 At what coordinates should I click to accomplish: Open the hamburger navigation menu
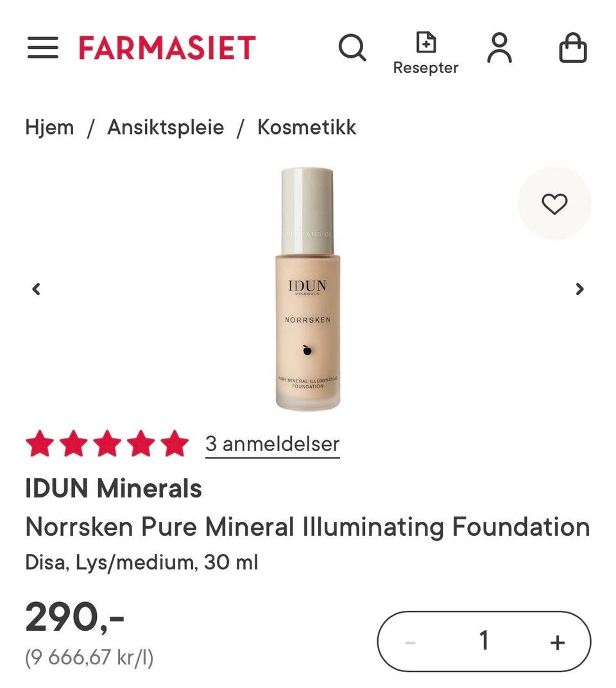click(x=43, y=47)
